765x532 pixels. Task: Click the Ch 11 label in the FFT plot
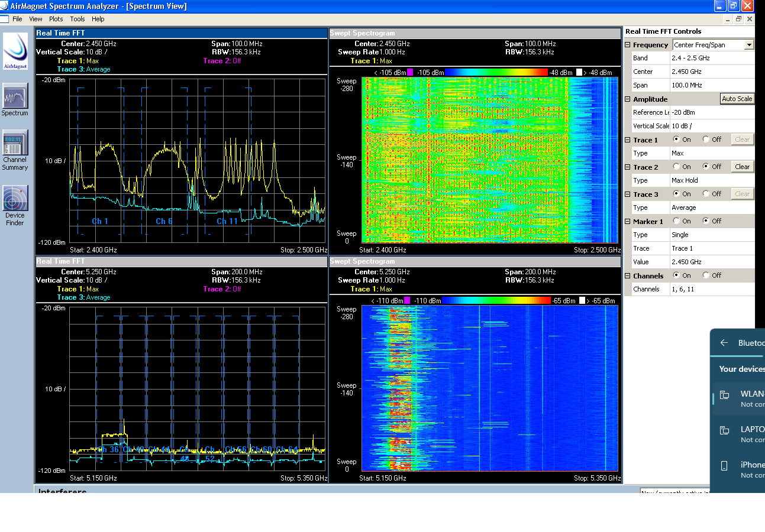227,221
